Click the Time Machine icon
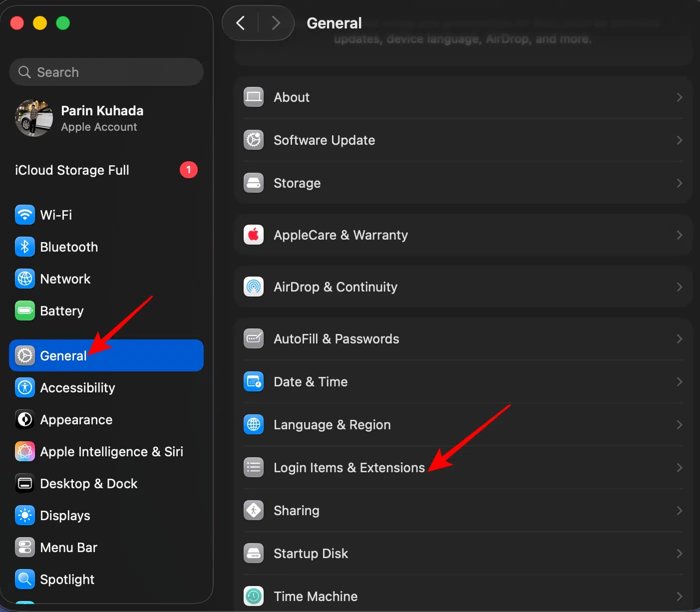The image size is (700, 612). click(x=254, y=597)
